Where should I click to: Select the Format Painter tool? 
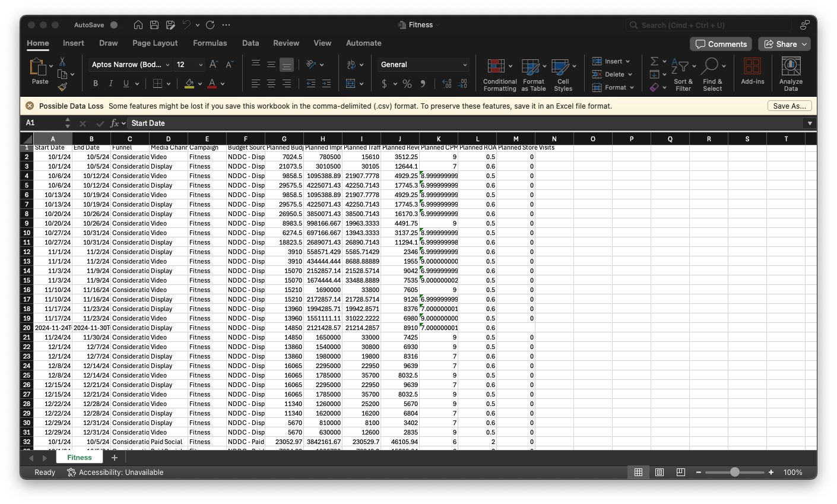[x=62, y=87]
